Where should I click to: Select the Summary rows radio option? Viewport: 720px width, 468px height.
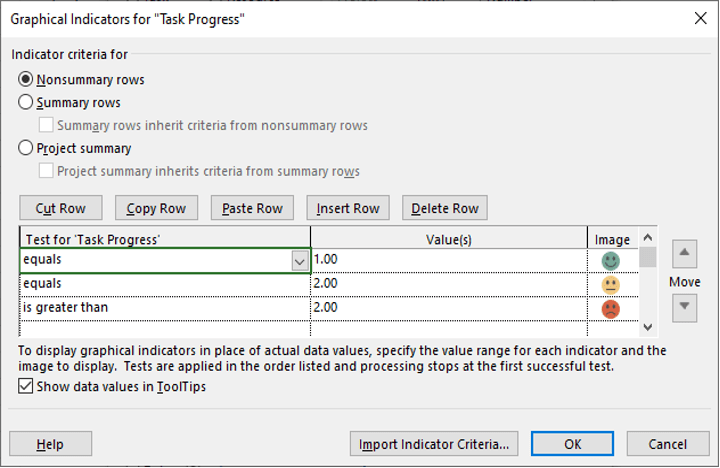[x=25, y=102]
